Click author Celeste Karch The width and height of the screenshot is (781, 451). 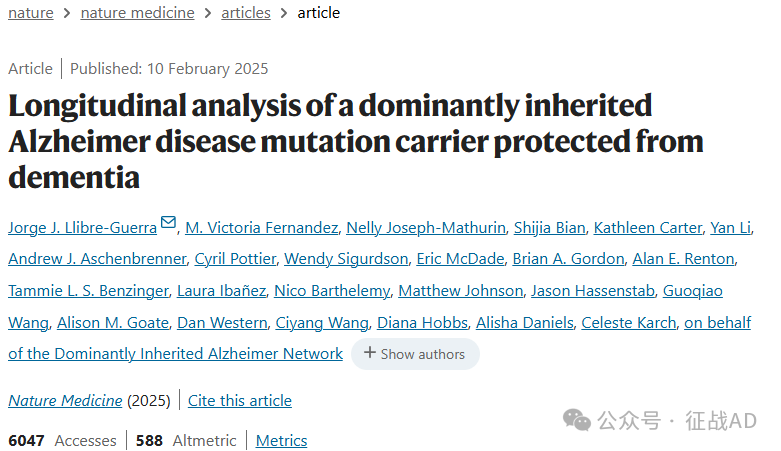629,322
